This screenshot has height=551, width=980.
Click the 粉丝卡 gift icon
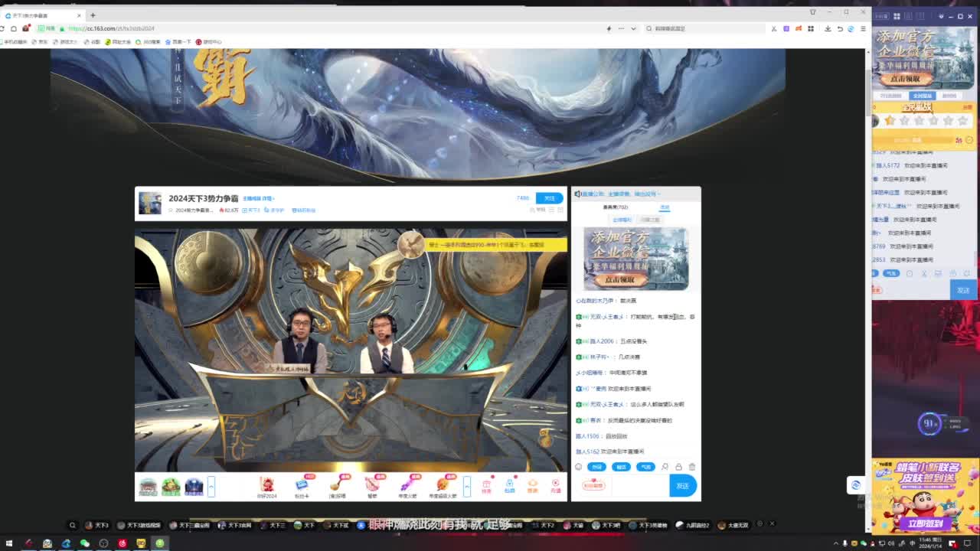pyautogui.click(x=302, y=486)
